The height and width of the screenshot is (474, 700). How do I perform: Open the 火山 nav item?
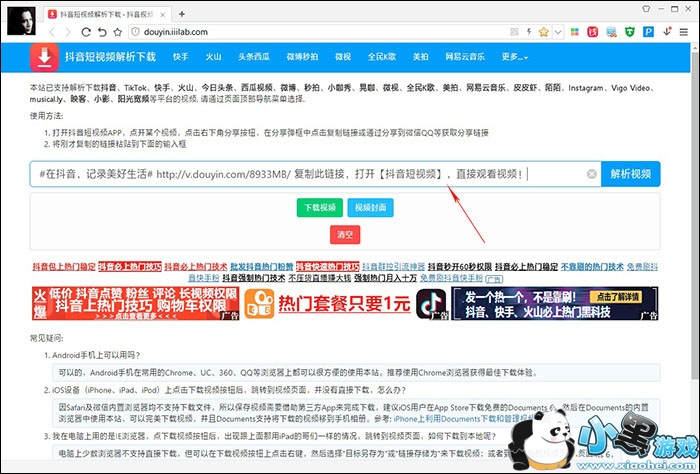[213, 57]
